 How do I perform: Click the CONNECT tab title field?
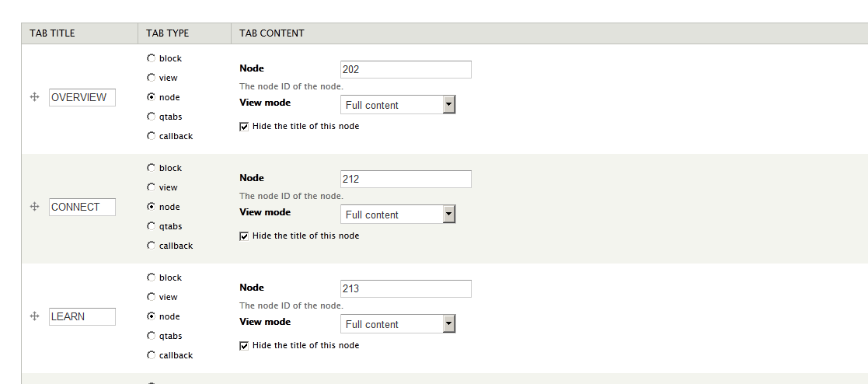coord(82,208)
